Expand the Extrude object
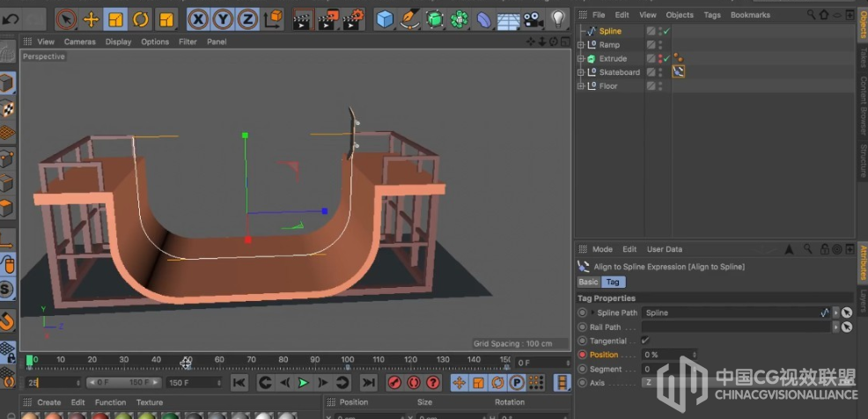 [581, 59]
